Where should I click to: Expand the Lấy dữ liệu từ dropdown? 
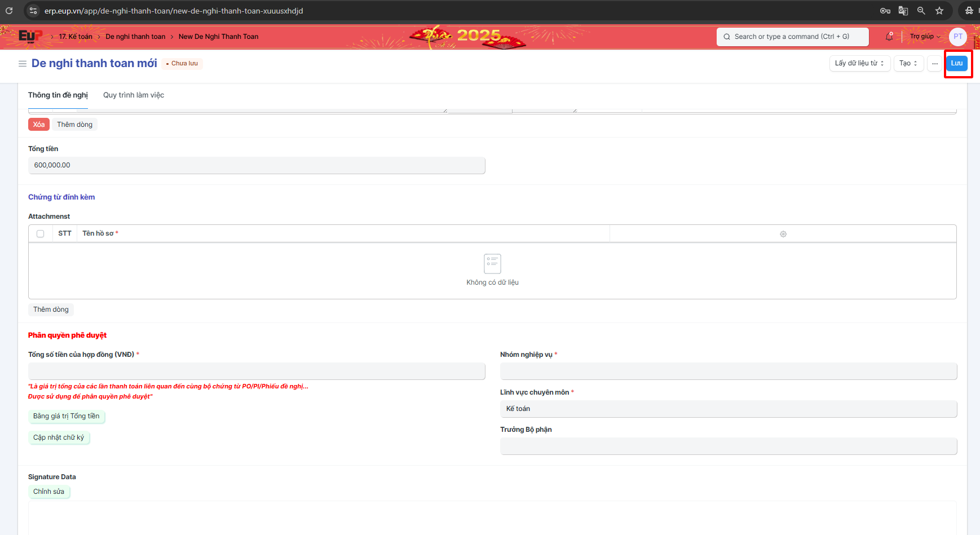point(859,63)
